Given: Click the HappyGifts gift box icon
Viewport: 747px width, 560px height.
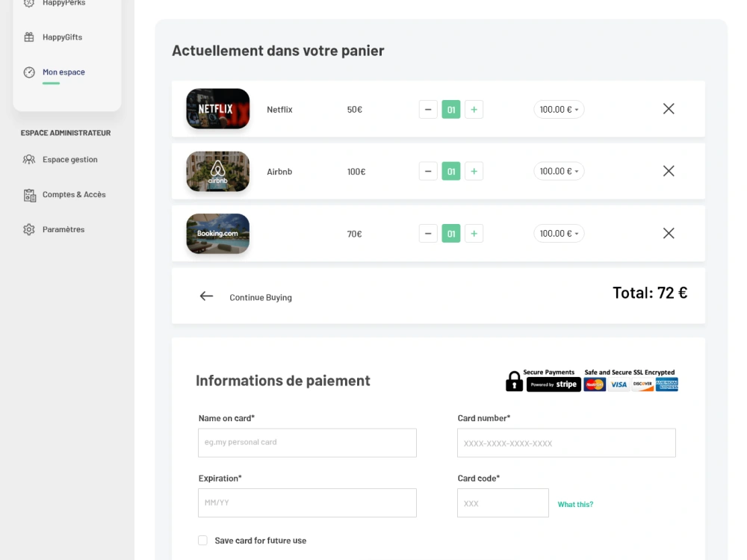Looking at the screenshot, I should coord(29,37).
